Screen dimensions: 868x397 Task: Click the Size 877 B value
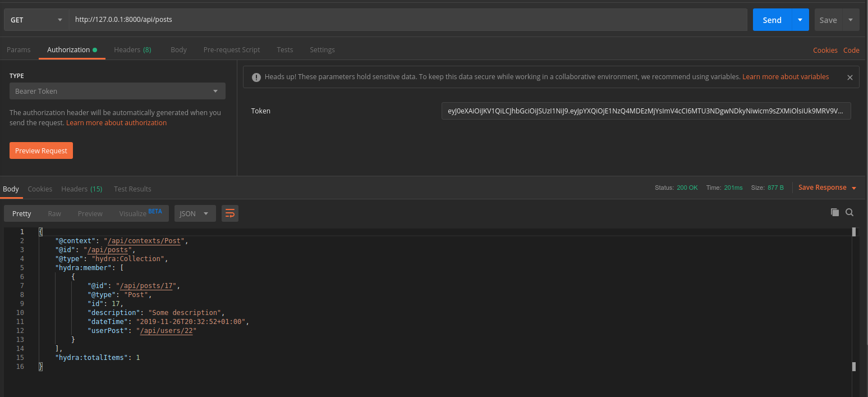775,188
